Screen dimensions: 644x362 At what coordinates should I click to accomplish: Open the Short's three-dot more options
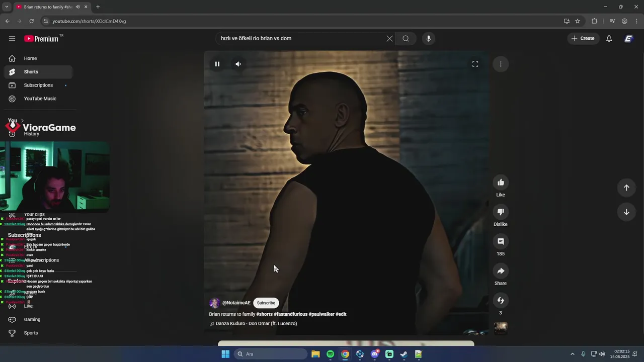click(x=501, y=64)
